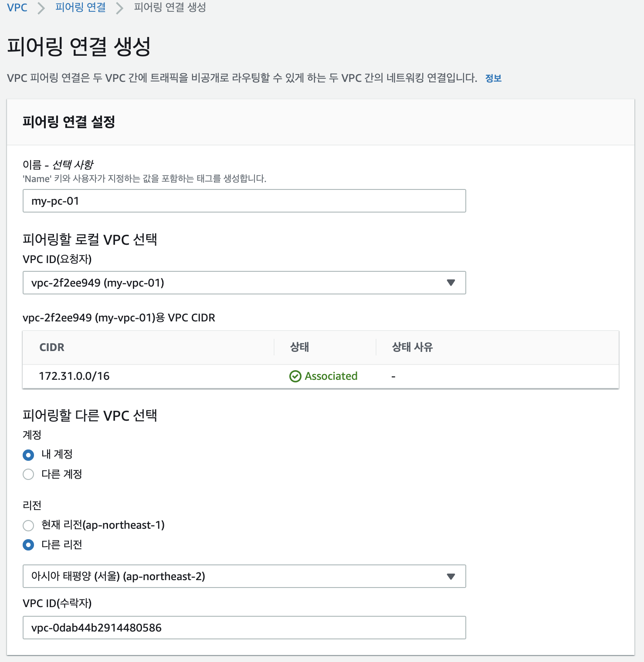Click the accepter VPC ID input field
This screenshot has width=644, height=662.
(244, 628)
